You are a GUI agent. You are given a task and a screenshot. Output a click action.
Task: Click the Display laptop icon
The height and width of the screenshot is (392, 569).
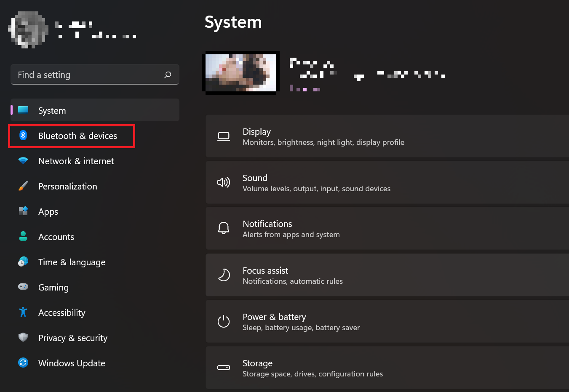224,136
